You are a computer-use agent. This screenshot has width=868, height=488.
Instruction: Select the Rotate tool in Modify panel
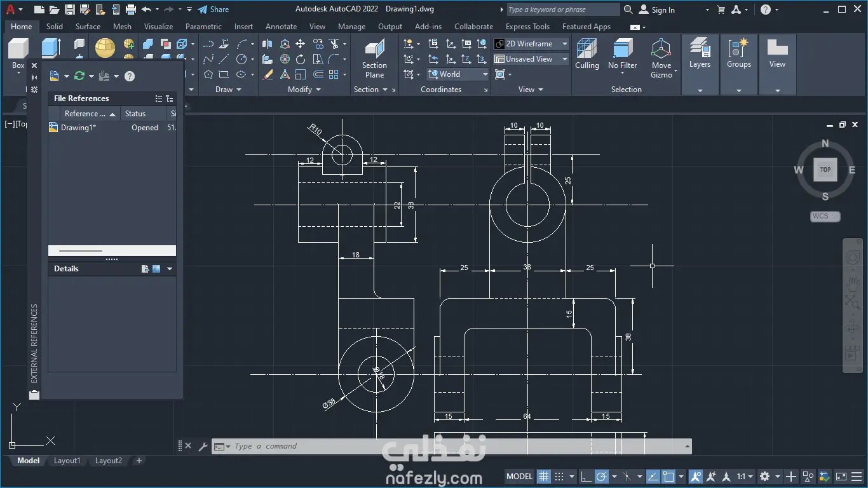pos(301,59)
